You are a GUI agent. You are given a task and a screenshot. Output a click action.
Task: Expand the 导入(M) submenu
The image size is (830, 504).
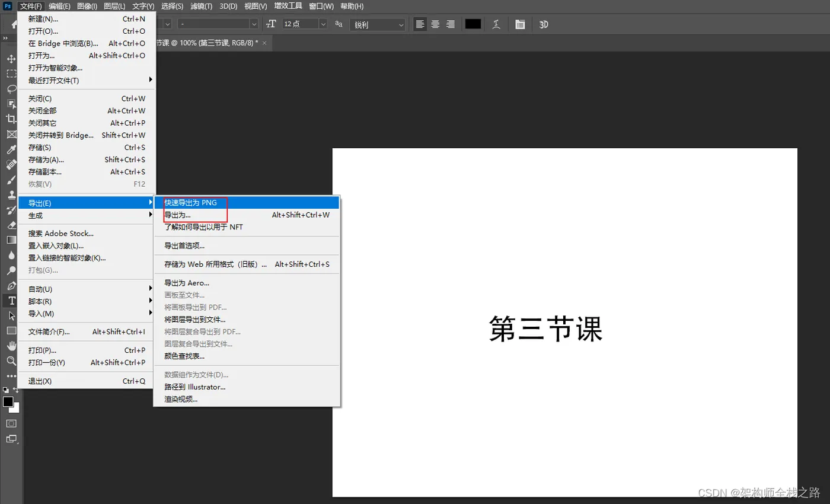pos(87,314)
